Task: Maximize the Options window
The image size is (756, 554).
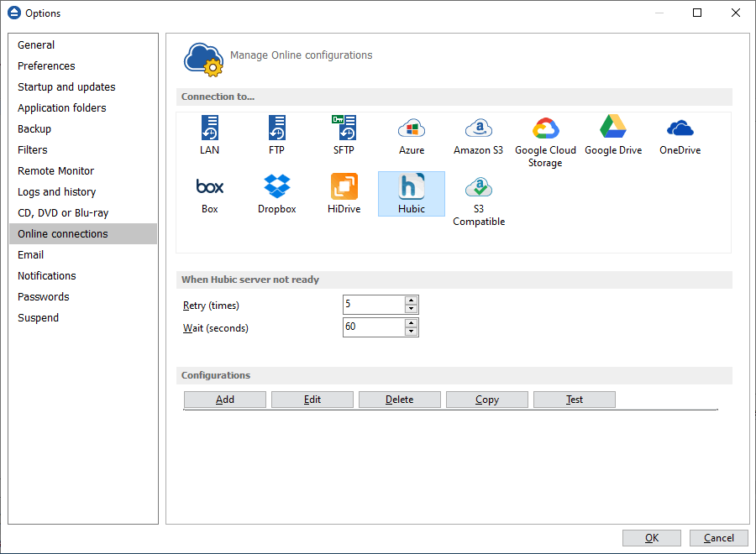Action: click(x=697, y=13)
